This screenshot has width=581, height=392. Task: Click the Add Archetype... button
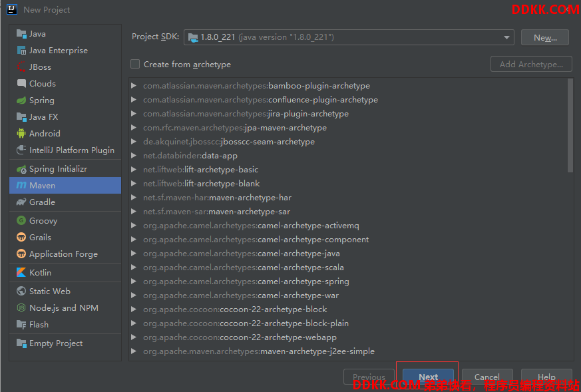[x=531, y=64]
